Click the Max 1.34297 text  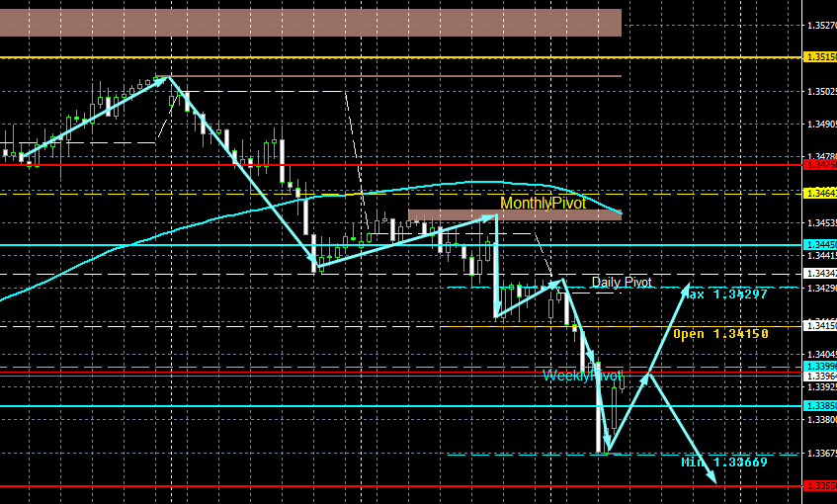(725, 294)
